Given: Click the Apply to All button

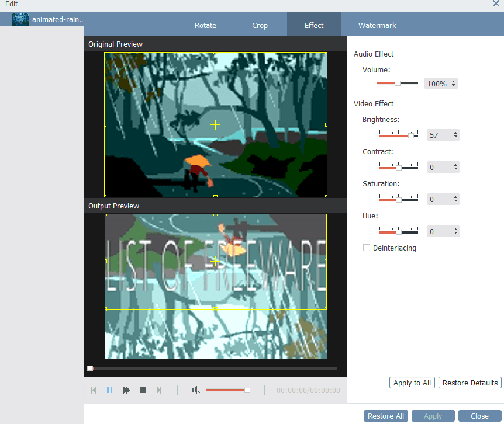Looking at the screenshot, I should click(x=412, y=383).
